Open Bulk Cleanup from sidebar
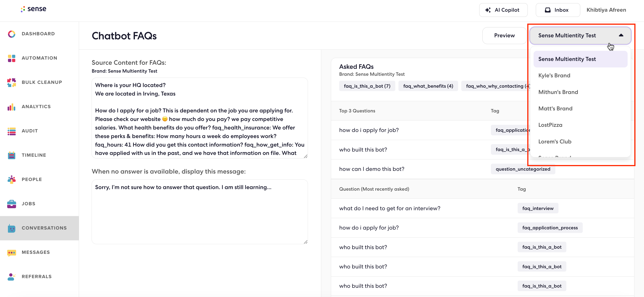Screen dimensions: 644x297 [40, 82]
